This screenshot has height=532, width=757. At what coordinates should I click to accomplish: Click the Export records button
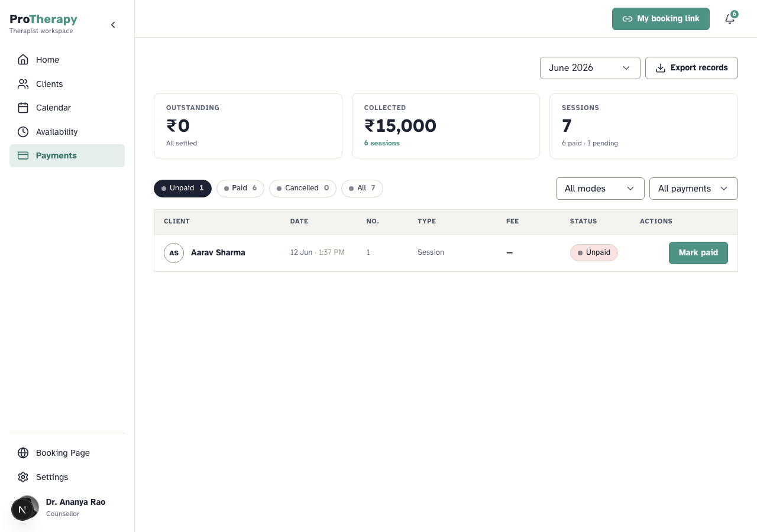click(691, 68)
